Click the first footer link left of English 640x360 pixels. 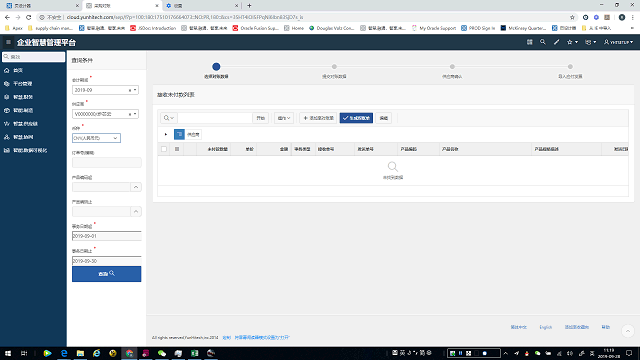click(519, 327)
